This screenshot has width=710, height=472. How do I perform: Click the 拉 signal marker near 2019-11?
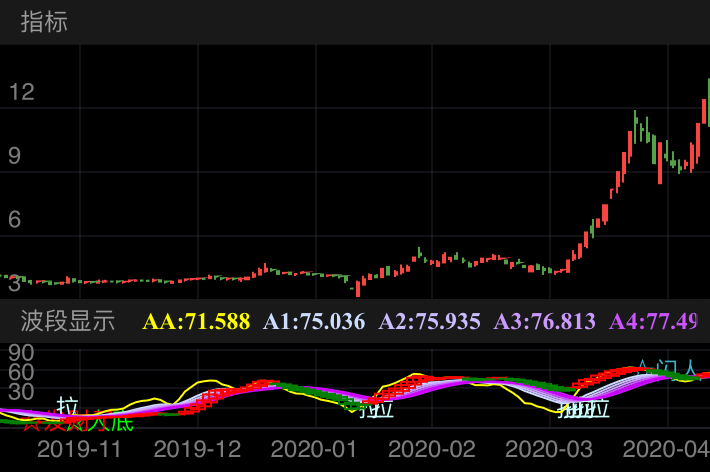point(67,405)
